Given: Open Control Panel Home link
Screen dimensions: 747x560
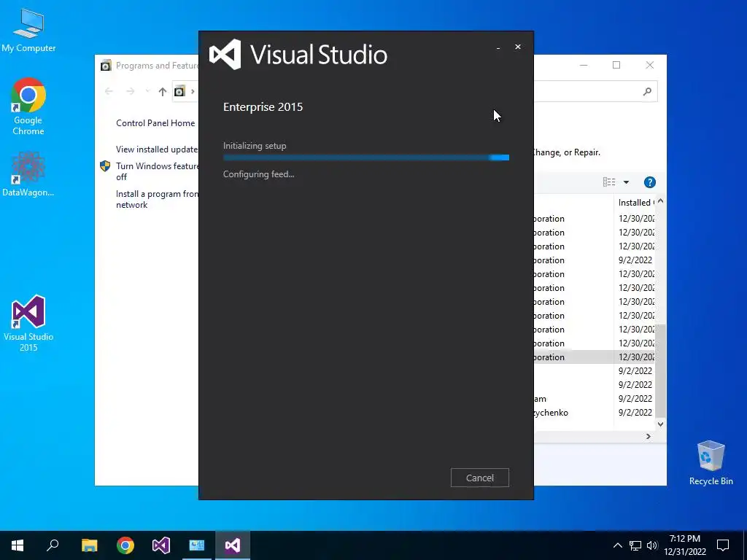Looking at the screenshot, I should [x=155, y=122].
